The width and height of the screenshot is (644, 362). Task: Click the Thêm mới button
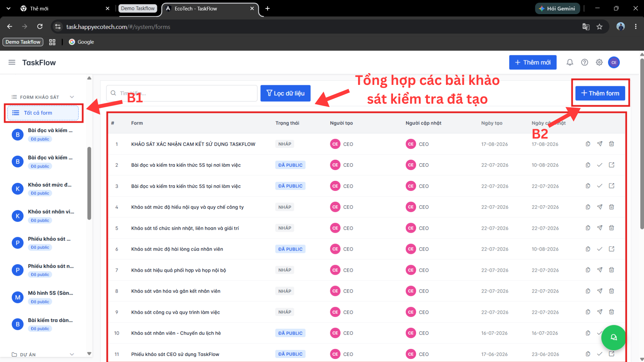533,62
